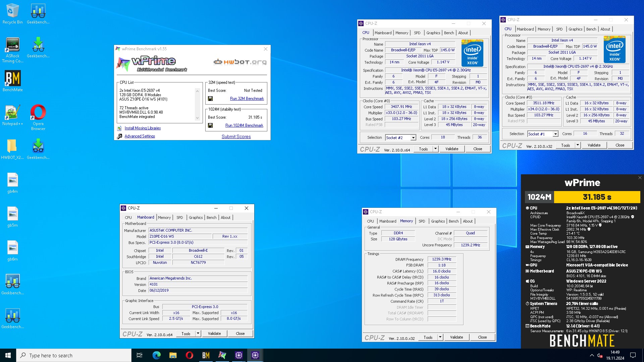The height and width of the screenshot is (362, 644).
Task: Click save icon next to Run 1024M Benchmark
Action: click(x=210, y=125)
